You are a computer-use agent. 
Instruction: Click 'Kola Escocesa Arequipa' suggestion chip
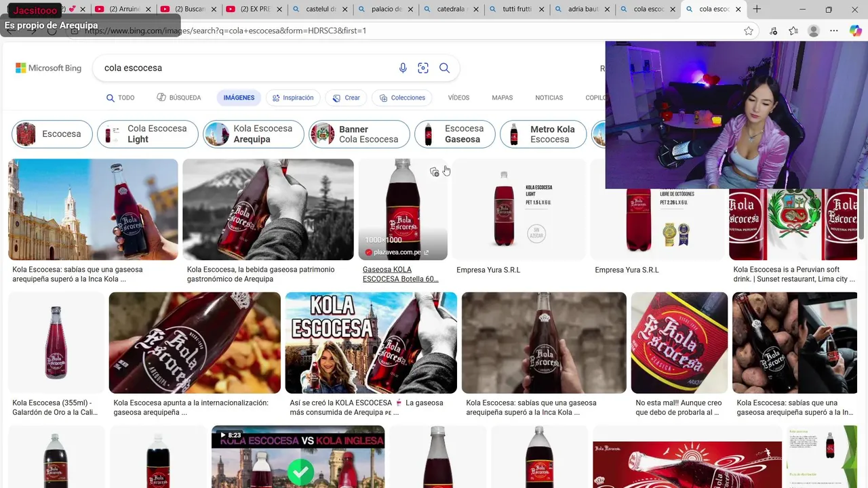coord(254,134)
